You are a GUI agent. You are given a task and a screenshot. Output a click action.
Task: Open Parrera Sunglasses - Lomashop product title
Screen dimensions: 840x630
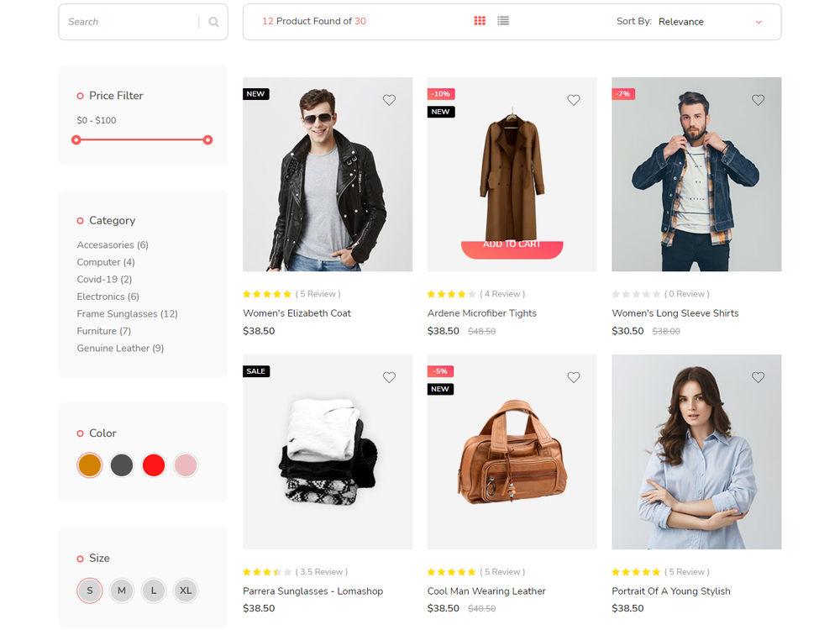tap(312, 591)
